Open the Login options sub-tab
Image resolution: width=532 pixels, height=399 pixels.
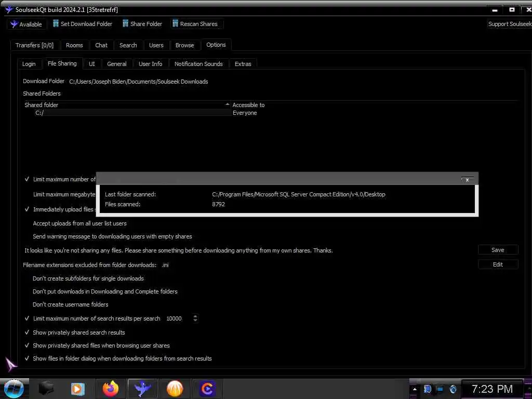click(x=29, y=64)
